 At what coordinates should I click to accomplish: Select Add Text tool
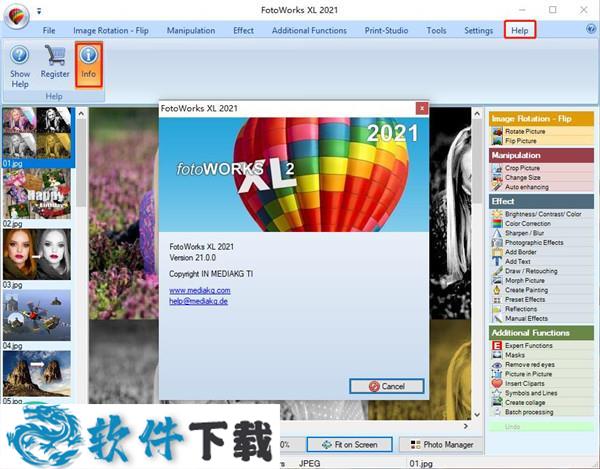[519, 261]
